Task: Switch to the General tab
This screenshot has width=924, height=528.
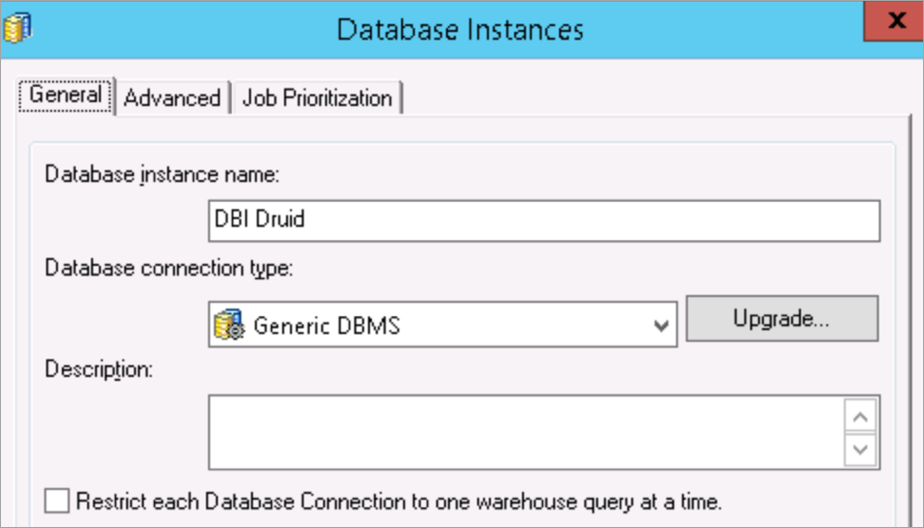Action: coord(65,95)
